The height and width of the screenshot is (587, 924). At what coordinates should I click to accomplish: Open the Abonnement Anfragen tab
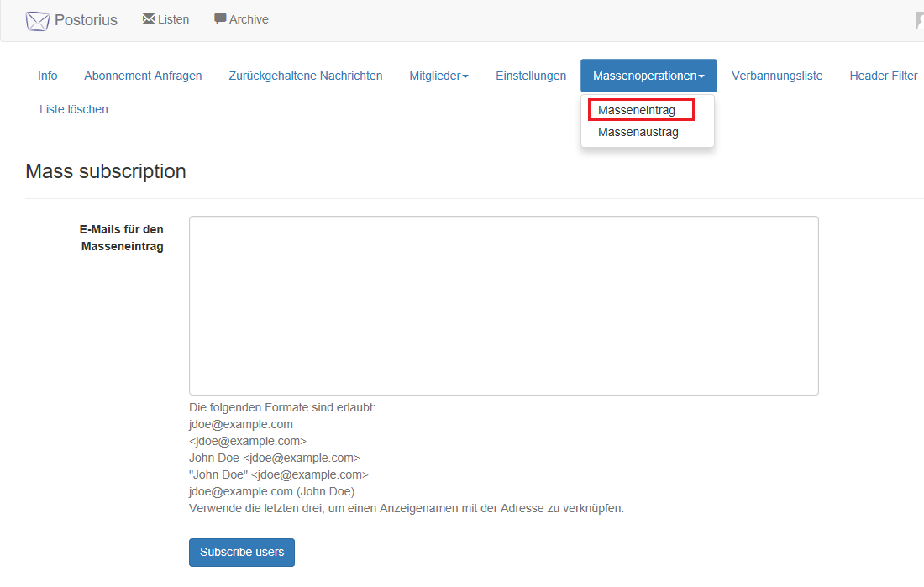(x=143, y=76)
